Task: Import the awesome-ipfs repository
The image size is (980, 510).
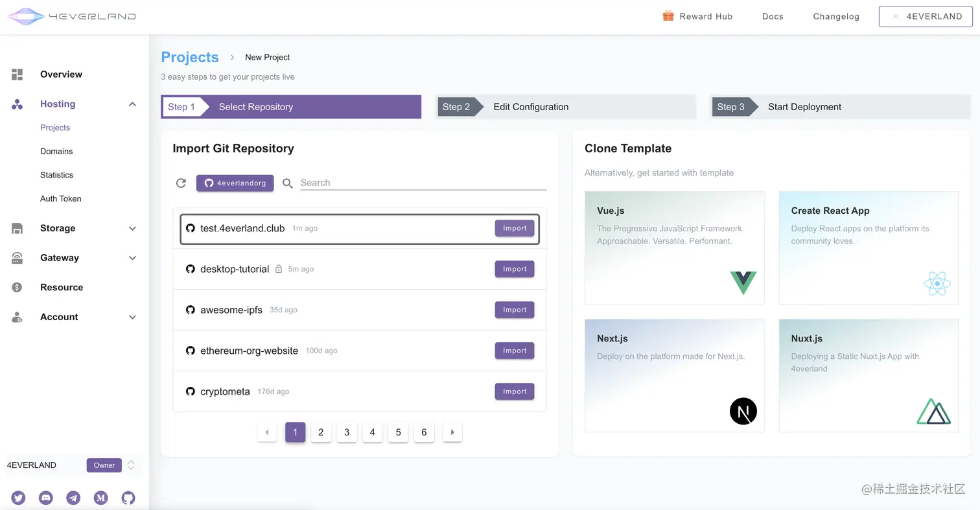Action: click(515, 310)
